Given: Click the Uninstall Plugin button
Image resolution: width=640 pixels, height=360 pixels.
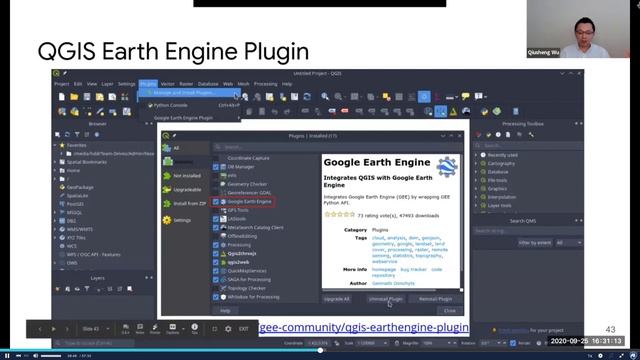Looking at the screenshot, I should coord(386,299).
